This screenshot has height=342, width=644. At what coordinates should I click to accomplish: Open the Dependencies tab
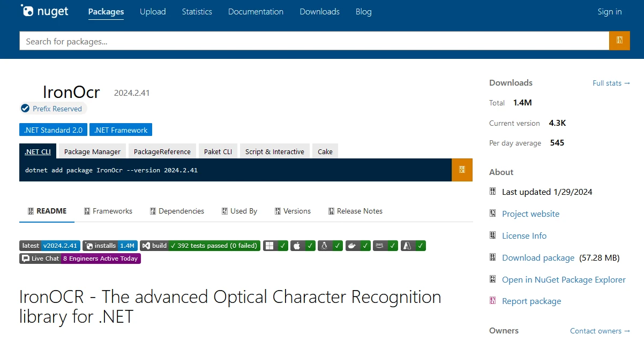(177, 211)
